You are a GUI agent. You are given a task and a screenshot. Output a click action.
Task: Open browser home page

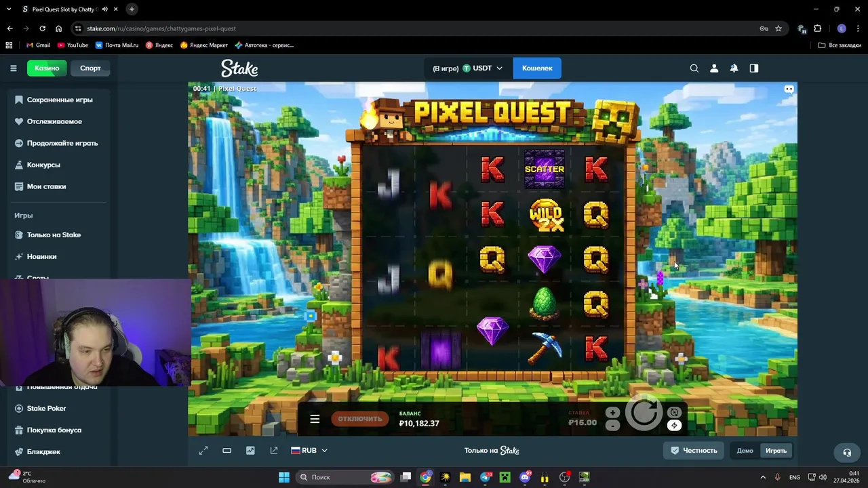58,28
